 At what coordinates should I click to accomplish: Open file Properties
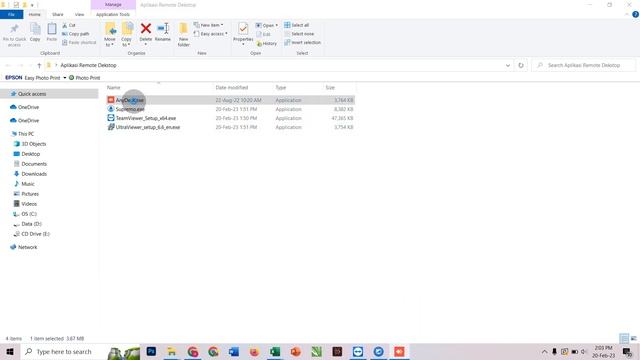243,33
